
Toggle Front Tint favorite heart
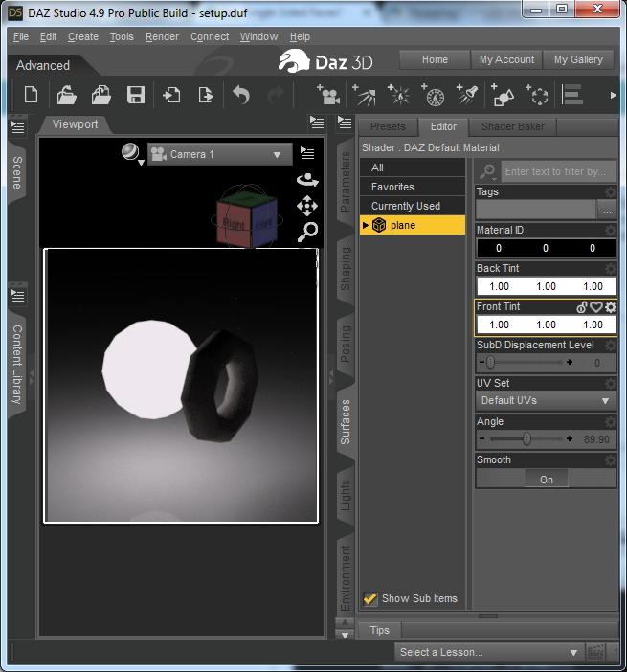[596, 307]
